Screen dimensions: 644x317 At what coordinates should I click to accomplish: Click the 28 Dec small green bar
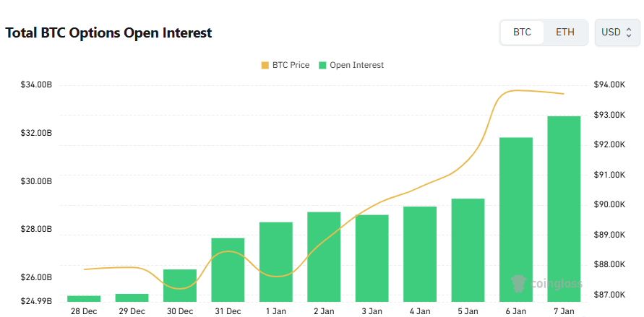[x=84, y=298]
